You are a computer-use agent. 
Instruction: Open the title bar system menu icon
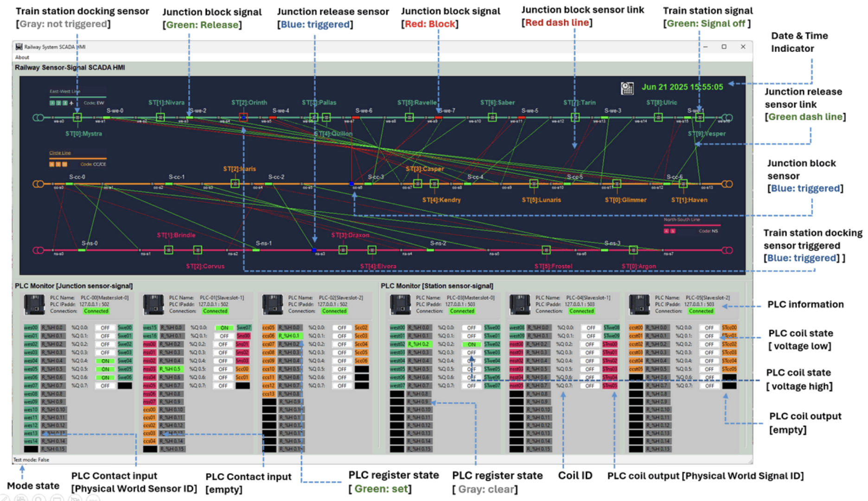(19, 47)
